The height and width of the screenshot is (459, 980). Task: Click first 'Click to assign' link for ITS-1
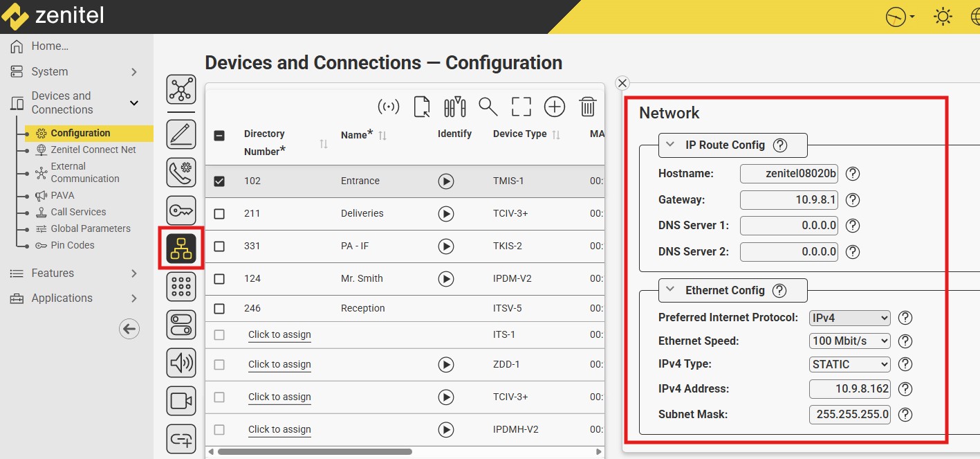click(x=279, y=335)
